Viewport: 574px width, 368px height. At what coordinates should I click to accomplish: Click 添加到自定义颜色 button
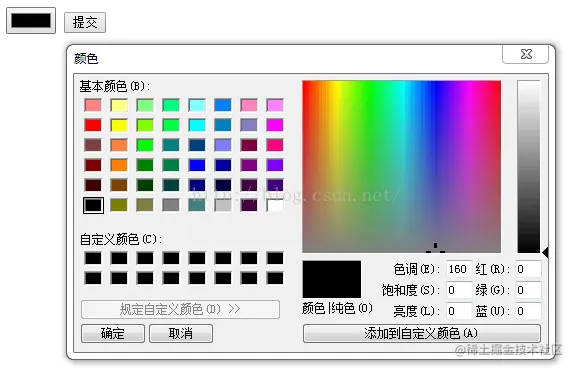(421, 333)
